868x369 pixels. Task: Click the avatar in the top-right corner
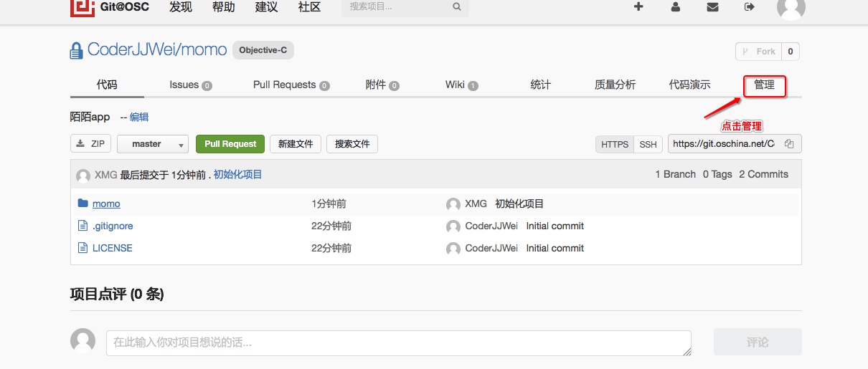tap(791, 7)
